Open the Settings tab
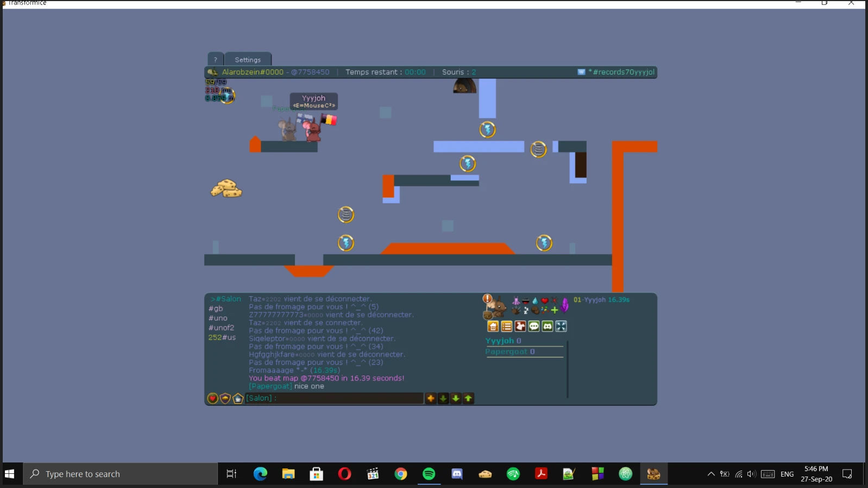868x488 pixels. (x=248, y=59)
